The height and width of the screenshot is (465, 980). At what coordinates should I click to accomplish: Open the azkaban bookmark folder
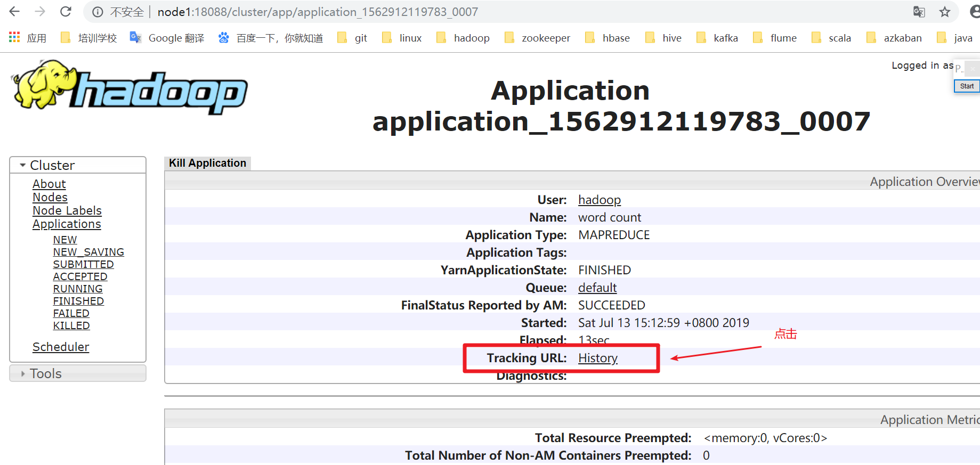894,38
